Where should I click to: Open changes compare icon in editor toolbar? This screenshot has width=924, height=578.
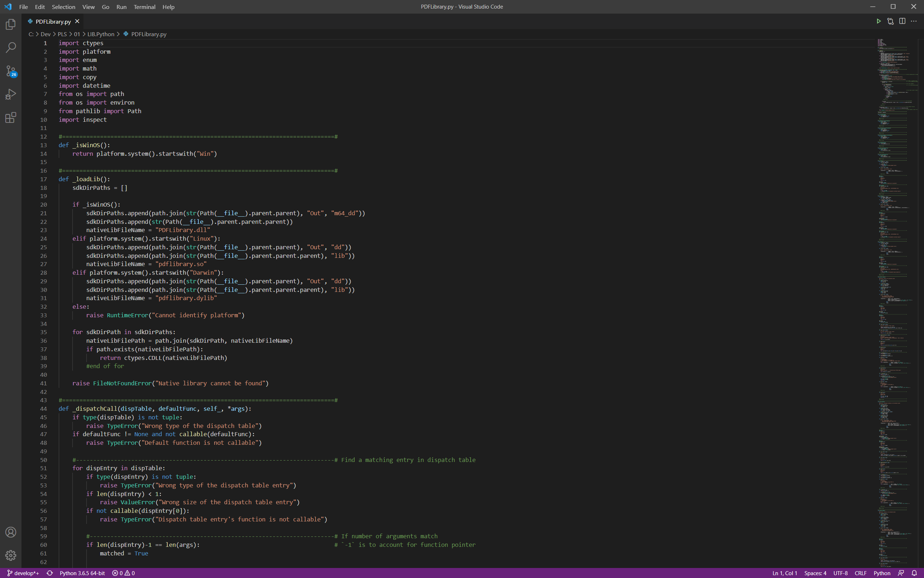(x=890, y=21)
